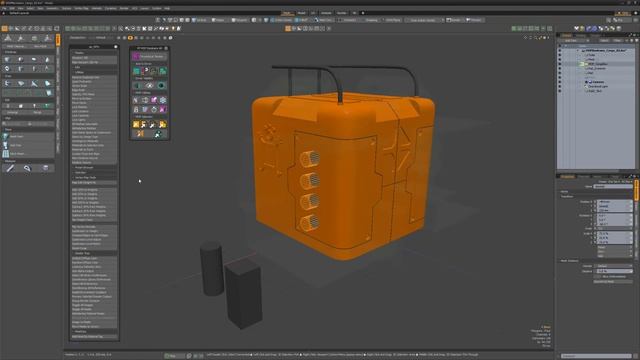The height and width of the screenshot is (360, 640).
Task: Open the Action Center dropdown
Action: tap(282, 20)
